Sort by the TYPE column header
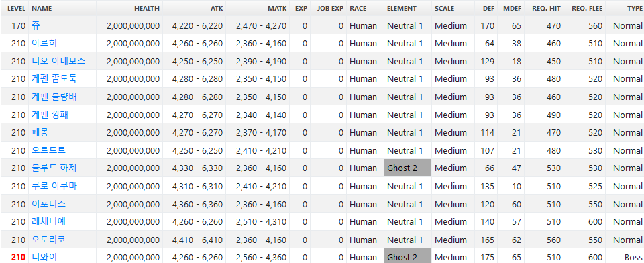 coord(635,8)
